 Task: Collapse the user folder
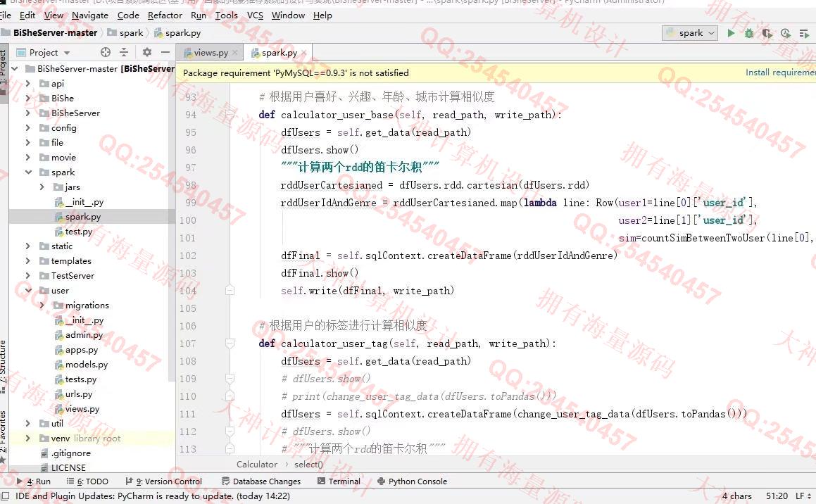click(28, 290)
